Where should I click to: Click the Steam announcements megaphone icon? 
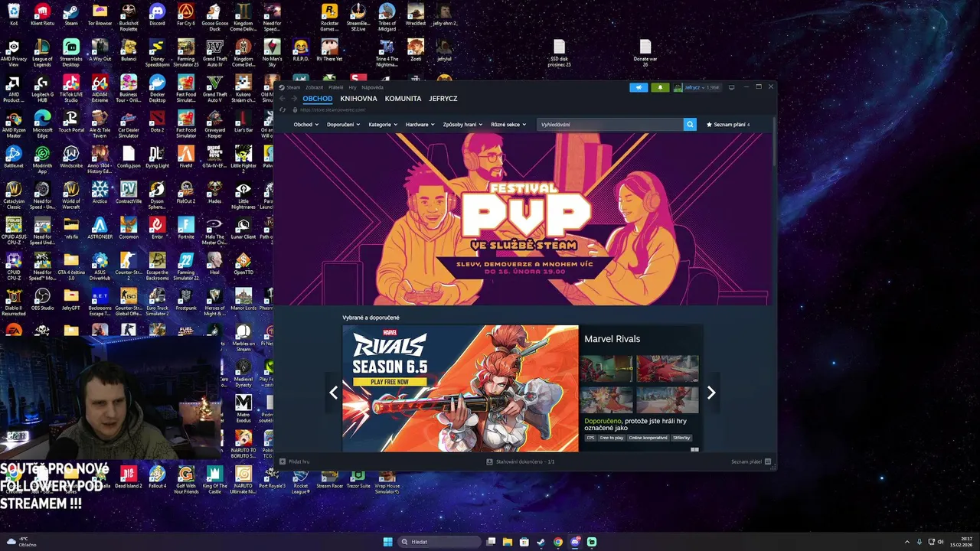(x=639, y=87)
